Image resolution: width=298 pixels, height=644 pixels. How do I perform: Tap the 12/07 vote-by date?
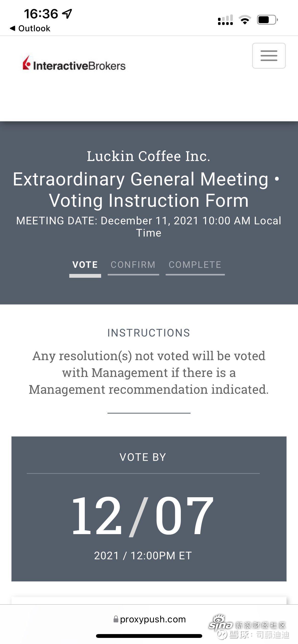[x=142, y=516]
